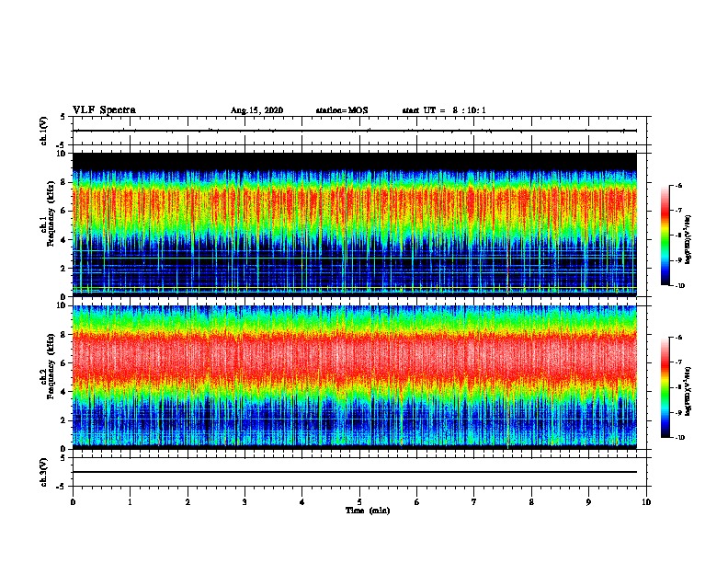Click the "start UT = 8 : 10: 1" text
This screenshot has width=728, height=563.
click(x=444, y=110)
